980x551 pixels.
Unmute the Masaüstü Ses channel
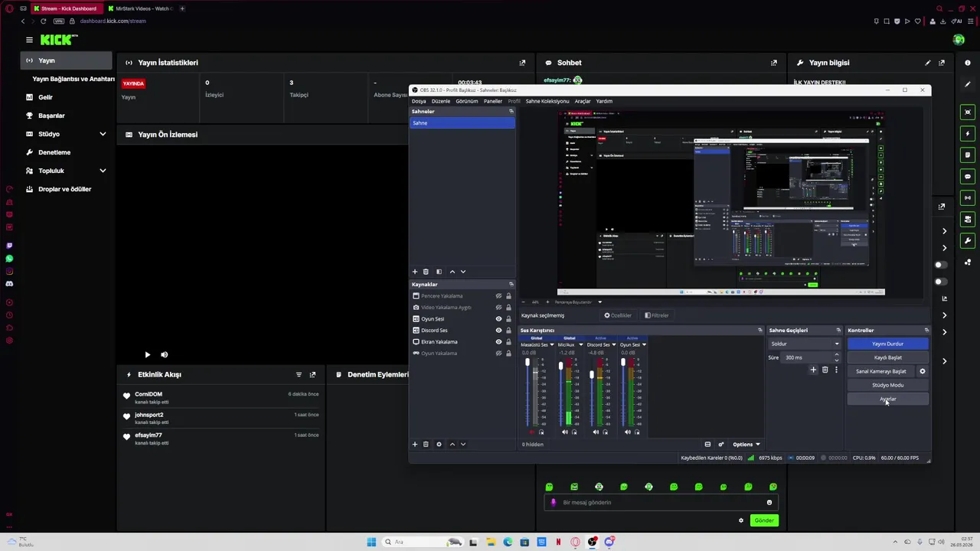point(531,432)
